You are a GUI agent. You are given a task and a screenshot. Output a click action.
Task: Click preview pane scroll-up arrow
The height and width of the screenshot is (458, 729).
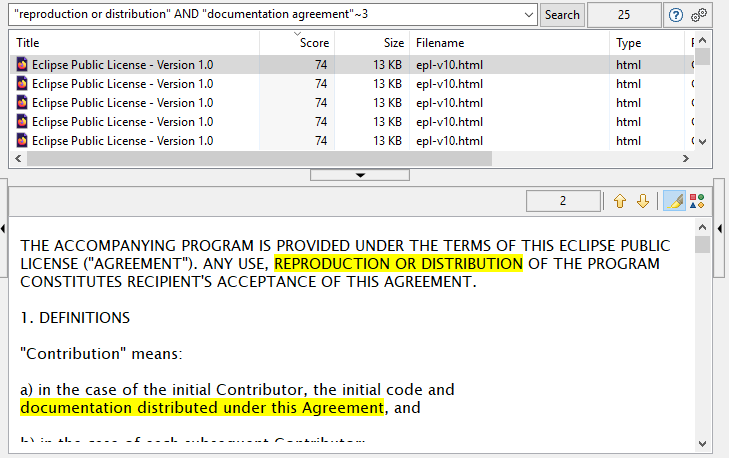[x=702, y=227]
